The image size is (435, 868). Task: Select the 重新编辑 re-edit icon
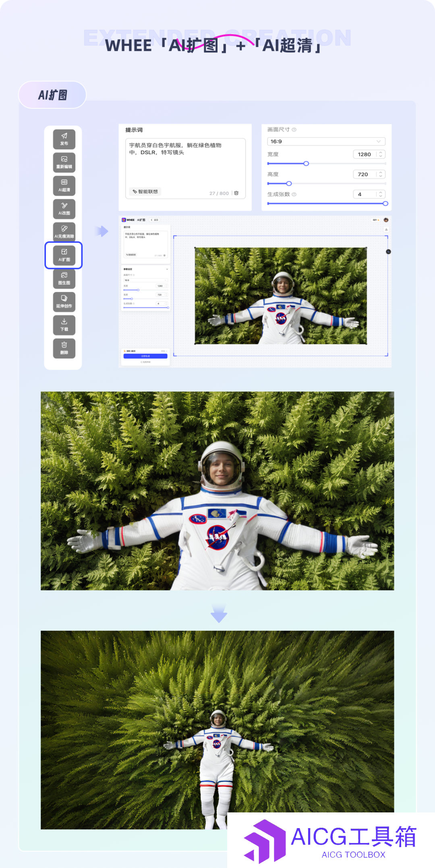click(x=64, y=162)
